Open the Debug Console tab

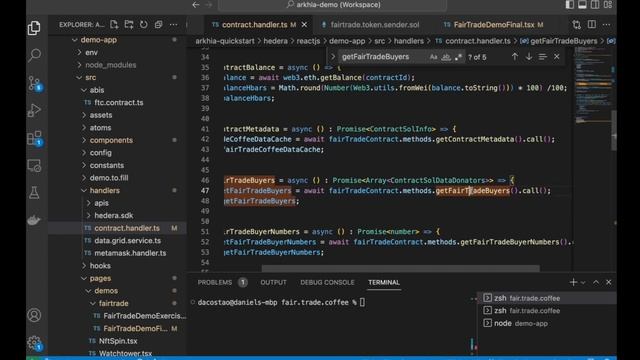tap(327, 282)
